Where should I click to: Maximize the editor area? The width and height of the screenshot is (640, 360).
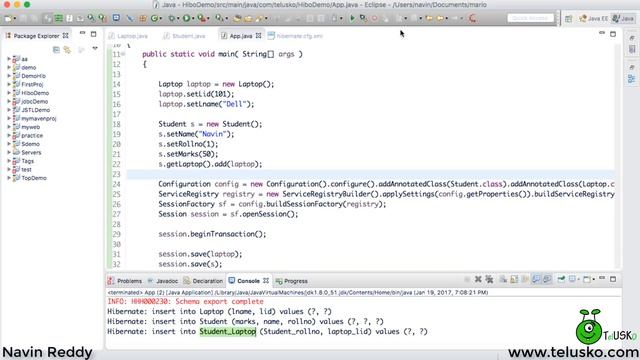pos(613,34)
